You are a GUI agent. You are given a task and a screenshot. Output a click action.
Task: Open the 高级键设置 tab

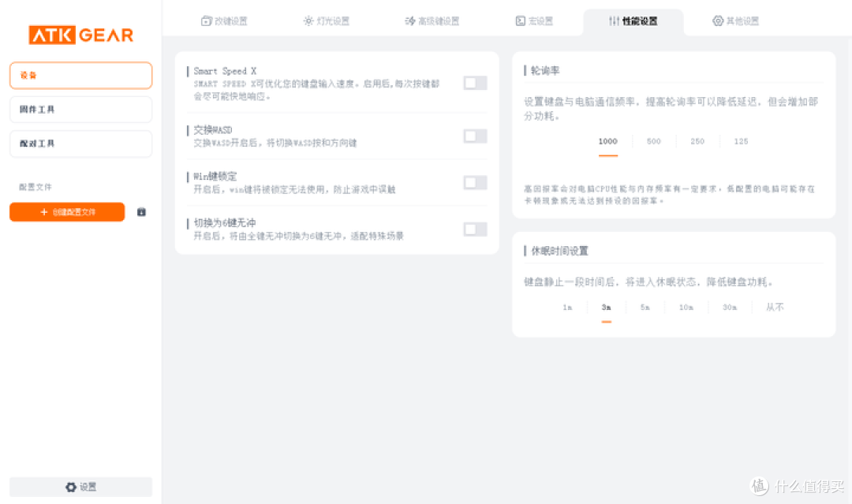[432, 21]
